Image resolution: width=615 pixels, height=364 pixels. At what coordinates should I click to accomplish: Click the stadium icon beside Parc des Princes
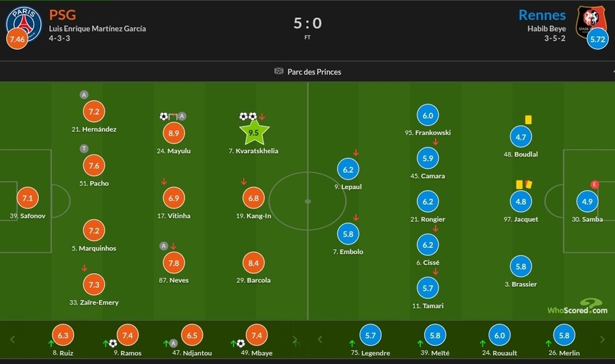[x=279, y=72]
